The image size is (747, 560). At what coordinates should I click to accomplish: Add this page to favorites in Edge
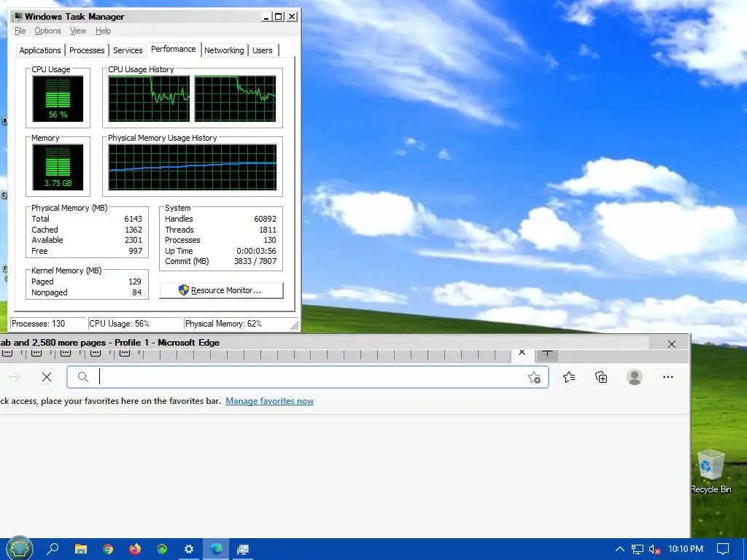click(534, 378)
